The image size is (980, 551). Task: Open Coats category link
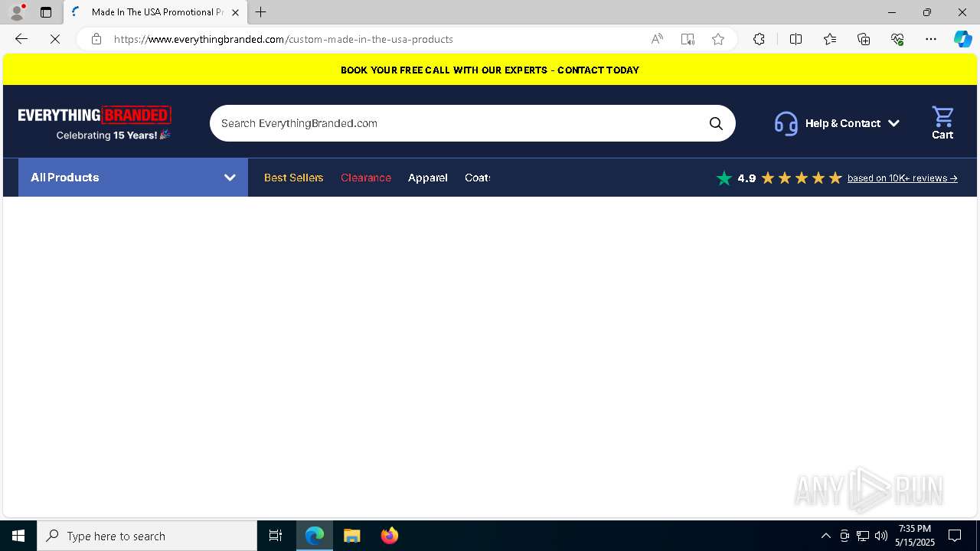tap(477, 178)
